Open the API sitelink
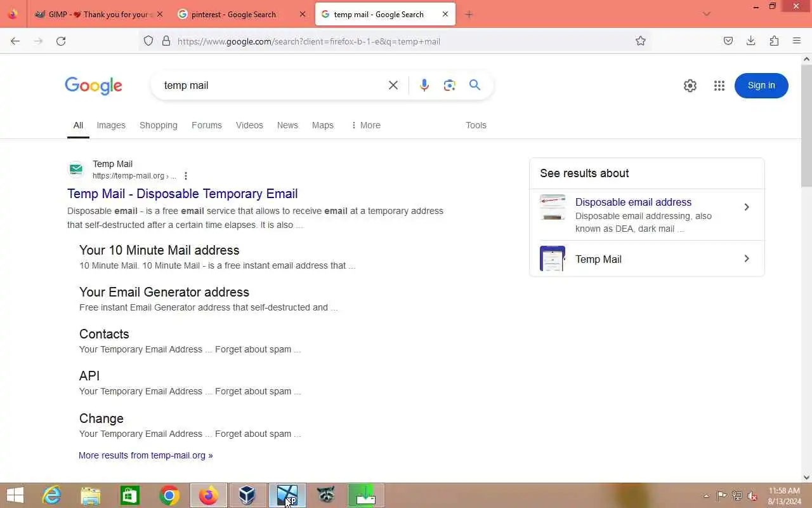Screen dimensions: 812x508 pyautogui.click(x=89, y=376)
